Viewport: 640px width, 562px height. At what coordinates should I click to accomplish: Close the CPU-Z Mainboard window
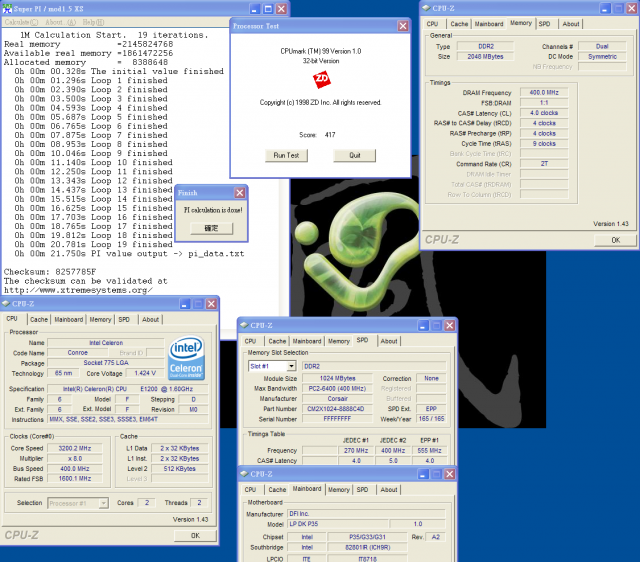(449, 474)
